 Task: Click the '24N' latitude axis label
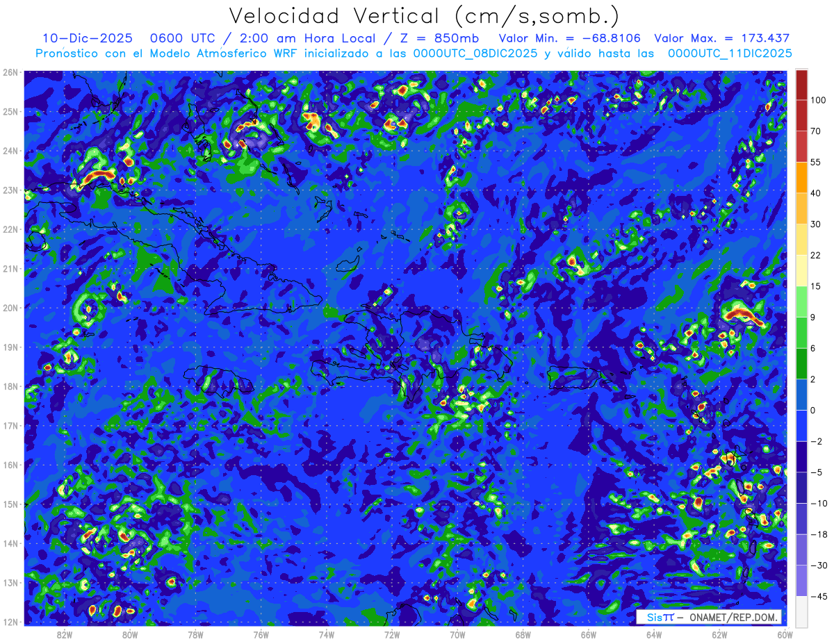[10, 151]
